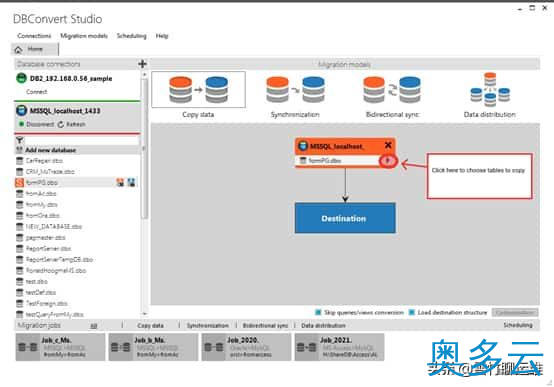Screen dimensions: 554x387
Task: Filter migration jobs by Synchronization
Action: pos(207,326)
